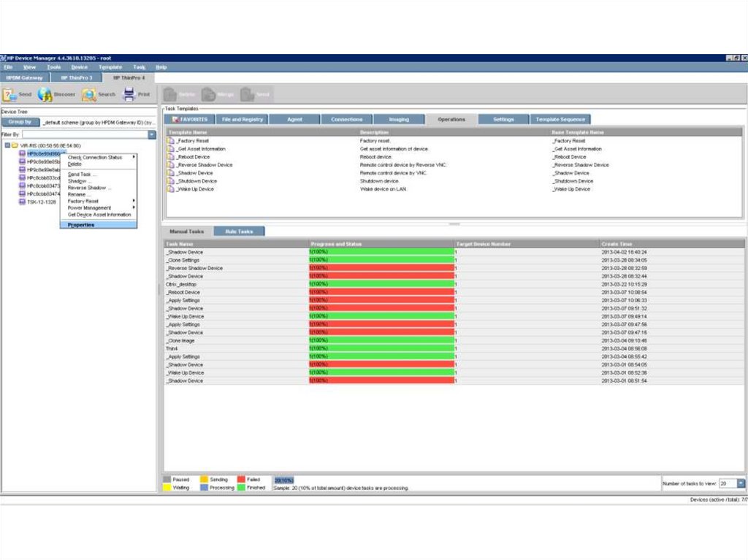
Task: Switch to Rule Tasks tab
Action: point(239,231)
